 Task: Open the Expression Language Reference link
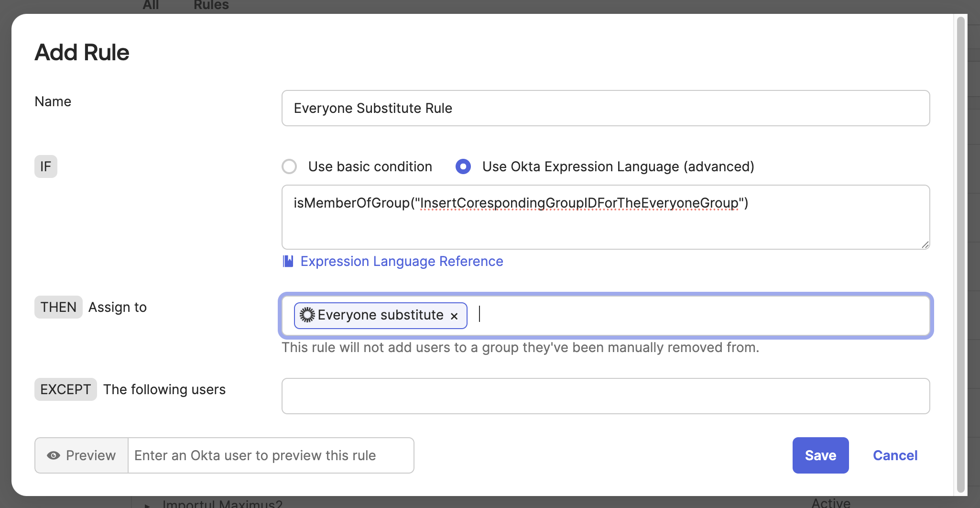tap(402, 261)
